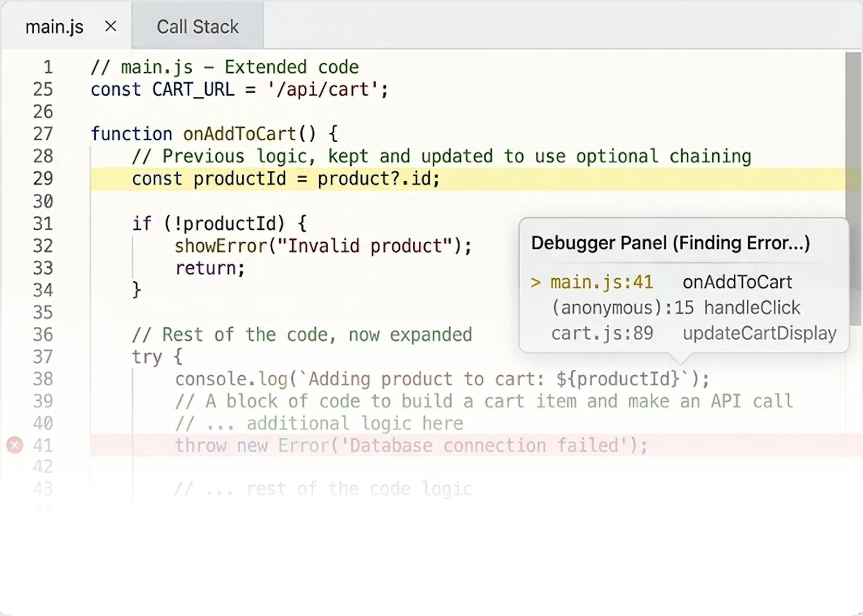Click the console.log statement on line 38

pyautogui.click(x=442, y=379)
